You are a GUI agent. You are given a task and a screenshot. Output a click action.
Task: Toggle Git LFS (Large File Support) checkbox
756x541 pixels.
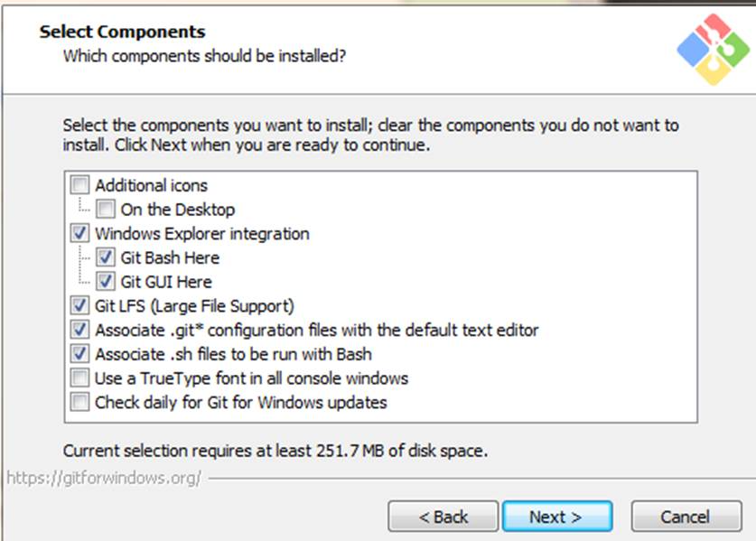point(79,305)
